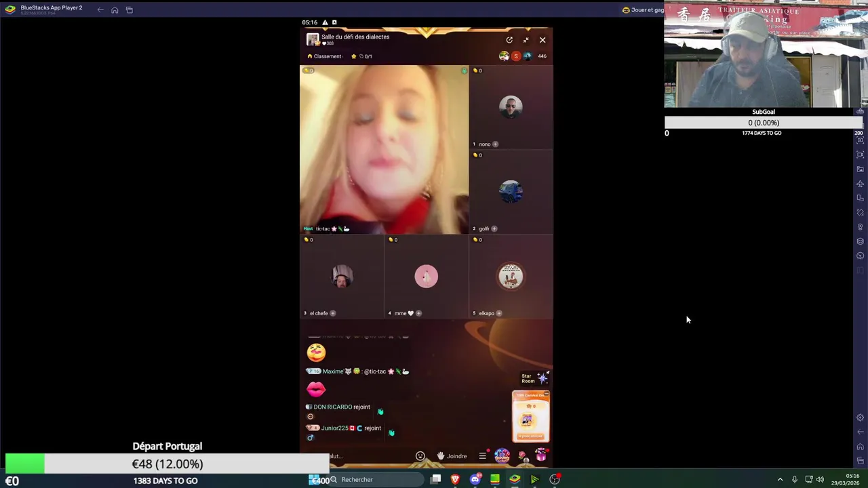Open the Star Room badge
The height and width of the screenshot is (488, 868).
coord(534,378)
